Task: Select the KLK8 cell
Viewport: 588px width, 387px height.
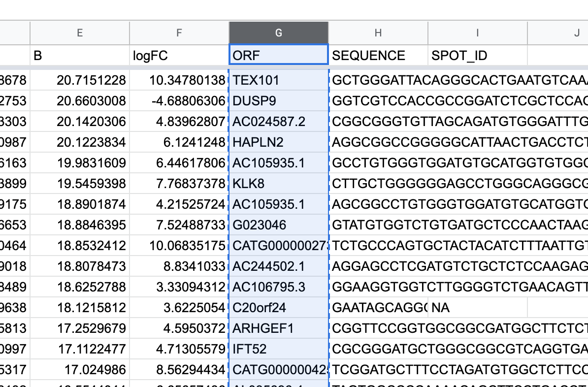Action: pos(279,183)
